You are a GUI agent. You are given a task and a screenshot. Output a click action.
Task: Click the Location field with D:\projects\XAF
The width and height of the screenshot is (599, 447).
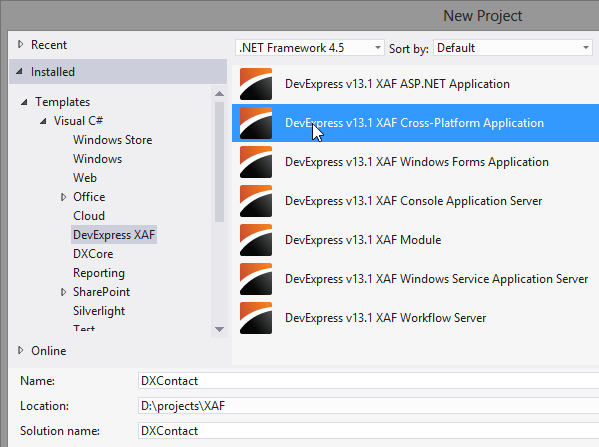coord(368,406)
